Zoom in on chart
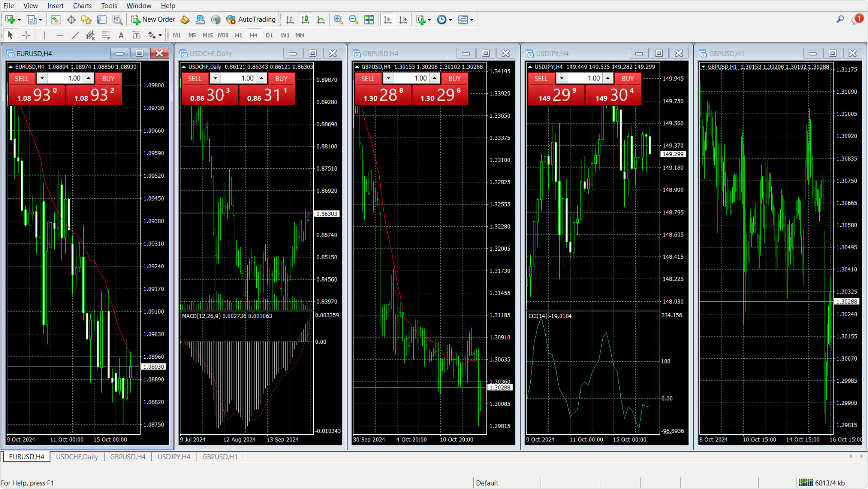The width and height of the screenshot is (868, 489). (338, 19)
